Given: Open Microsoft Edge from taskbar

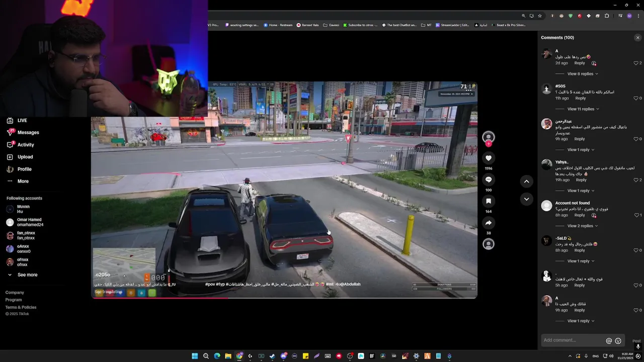Looking at the screenshot, I should point(217,356).
